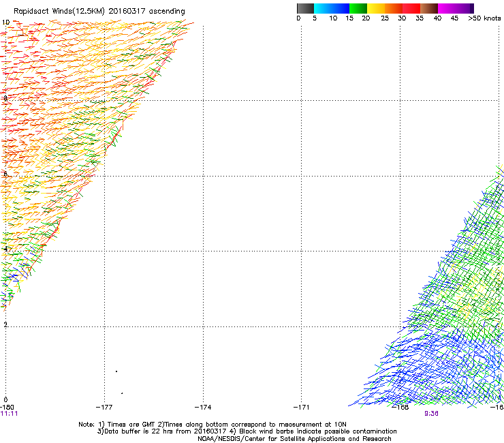Click the title 'Rapidsact Winds(12.5KM) 20160317 ascending'

[x=99, y=12]
